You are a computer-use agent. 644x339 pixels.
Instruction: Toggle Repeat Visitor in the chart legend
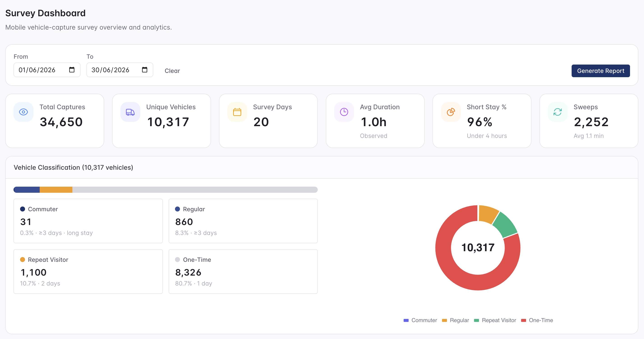pos(495,320)
